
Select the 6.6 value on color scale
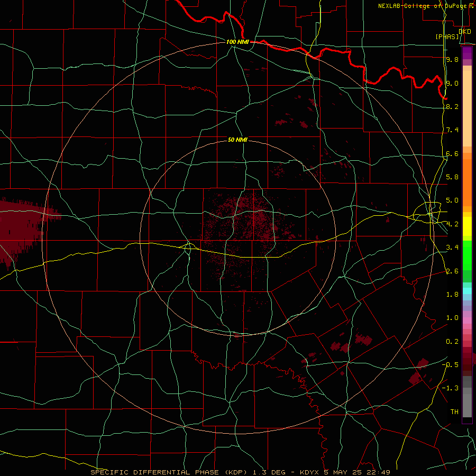(452, 153)
